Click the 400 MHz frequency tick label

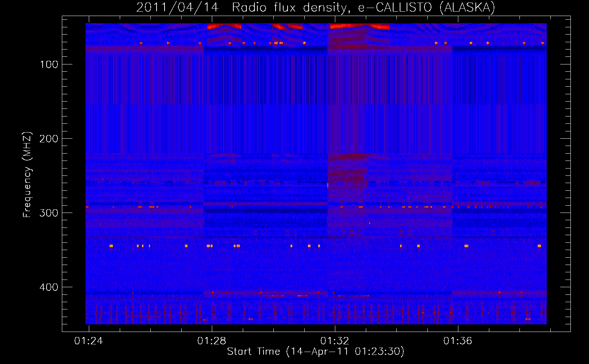point(49,287)
